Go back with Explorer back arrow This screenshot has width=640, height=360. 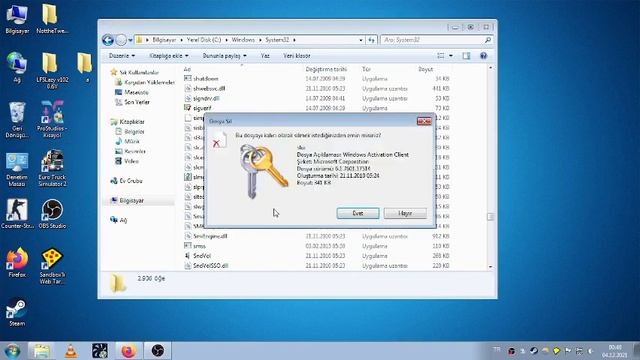point(108,40)
